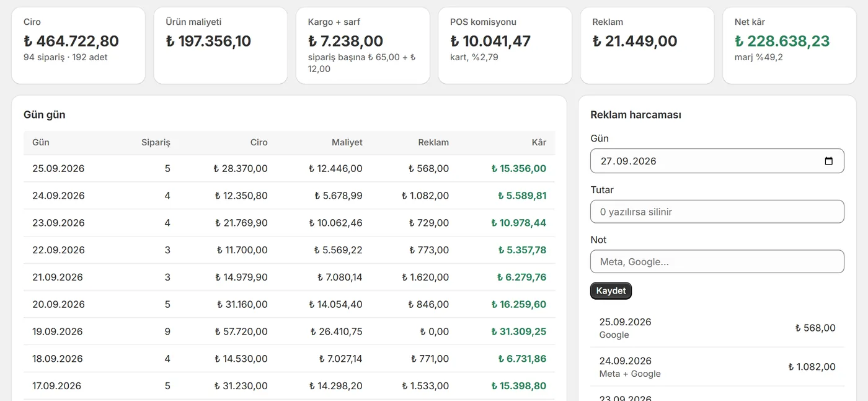This screenshot has height=401, width=868.
Task: Select the 21.09.2026 row date cell
Action: [x=58, y=277]
